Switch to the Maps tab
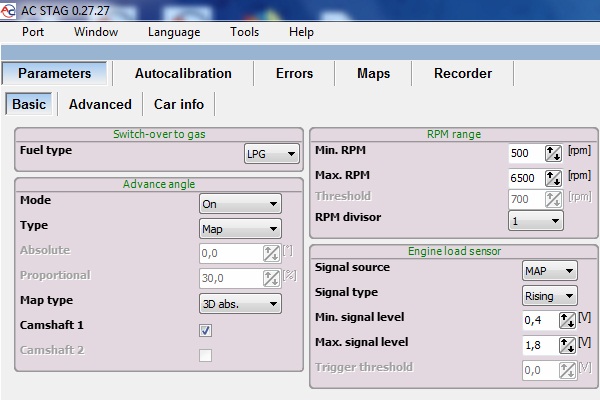The image size is (600, 400). coord(373,74)
